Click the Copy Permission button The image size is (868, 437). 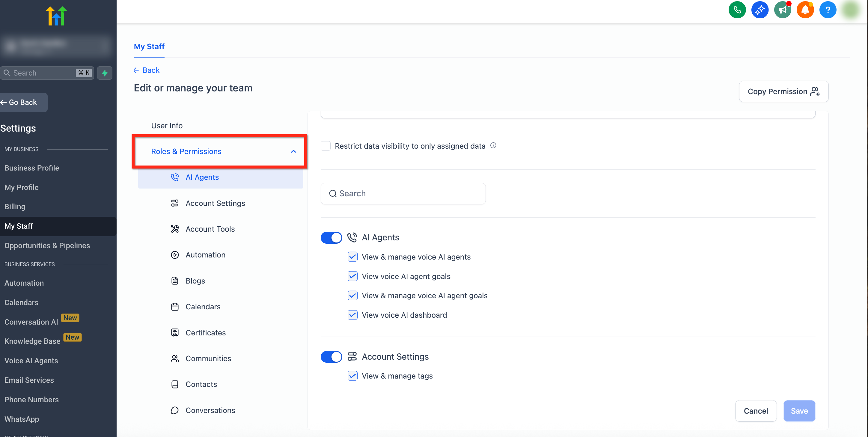pos(783,91)
